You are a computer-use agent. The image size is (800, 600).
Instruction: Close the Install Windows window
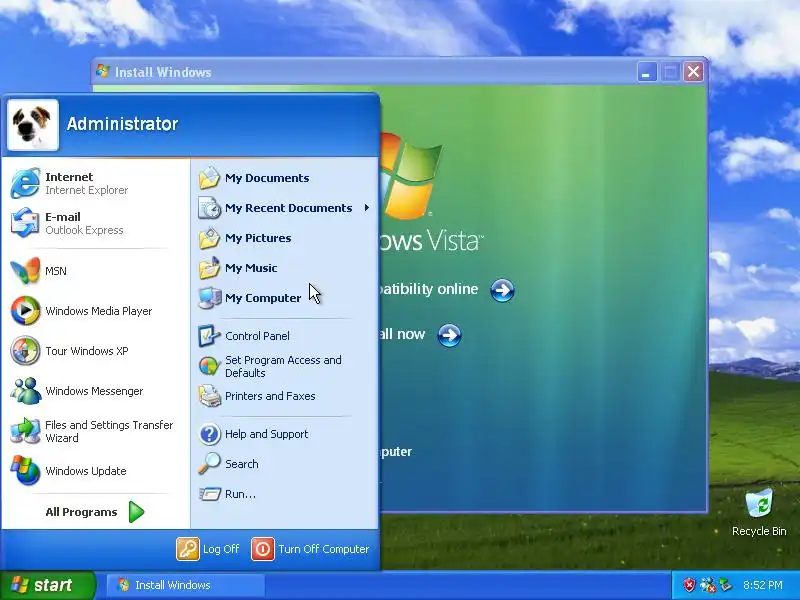693,72
